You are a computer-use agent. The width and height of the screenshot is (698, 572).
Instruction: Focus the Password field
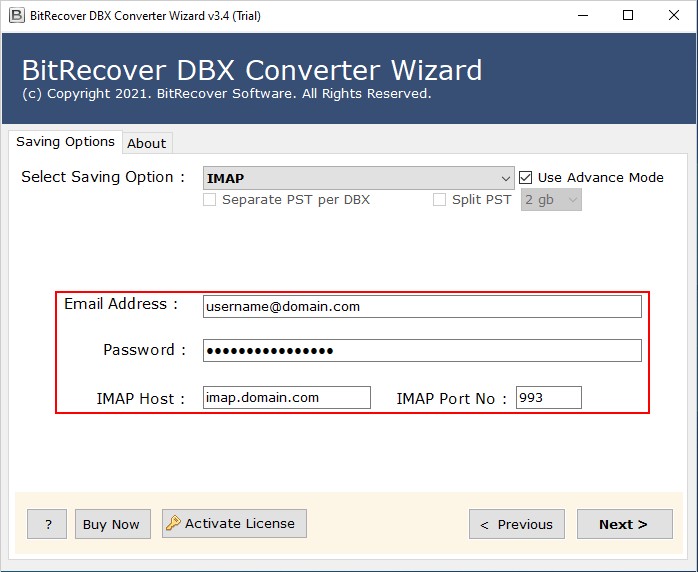(x=421, y=350)
